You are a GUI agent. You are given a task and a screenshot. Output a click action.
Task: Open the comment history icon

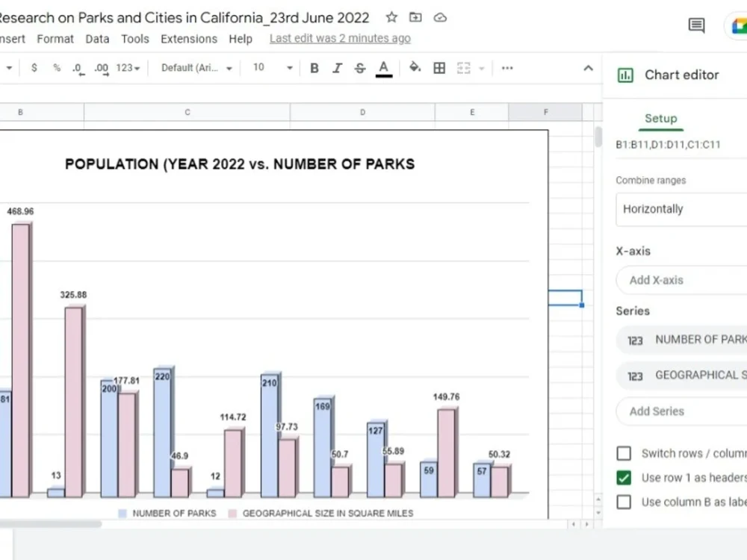point(696,25)
